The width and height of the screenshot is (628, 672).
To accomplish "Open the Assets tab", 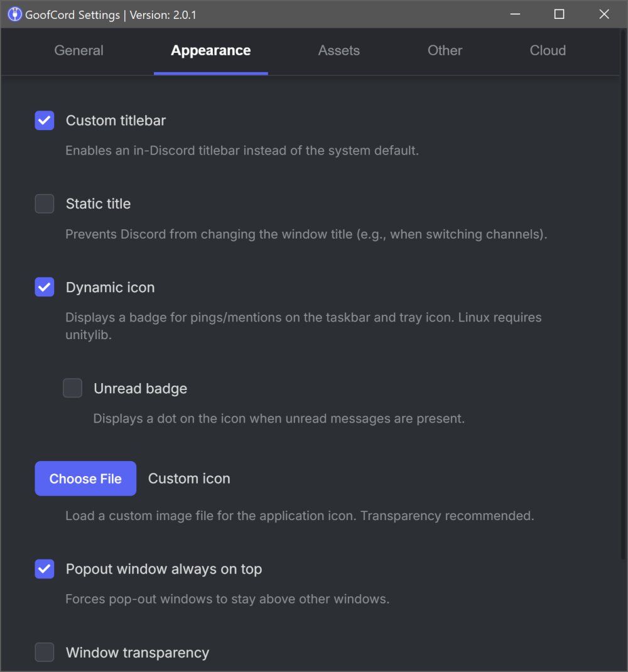I will pyautogui.click(x=339, y=51).
